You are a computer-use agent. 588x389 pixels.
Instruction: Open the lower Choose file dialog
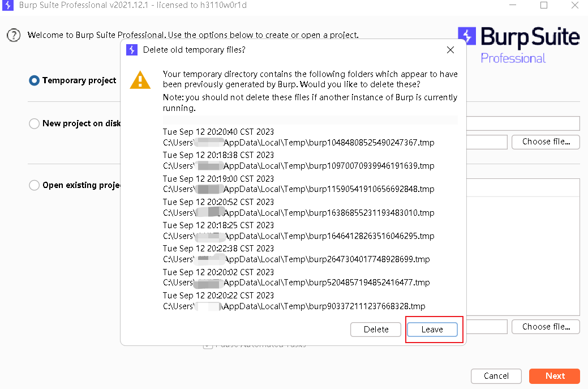pyautogui.click(x=545, y=326)
